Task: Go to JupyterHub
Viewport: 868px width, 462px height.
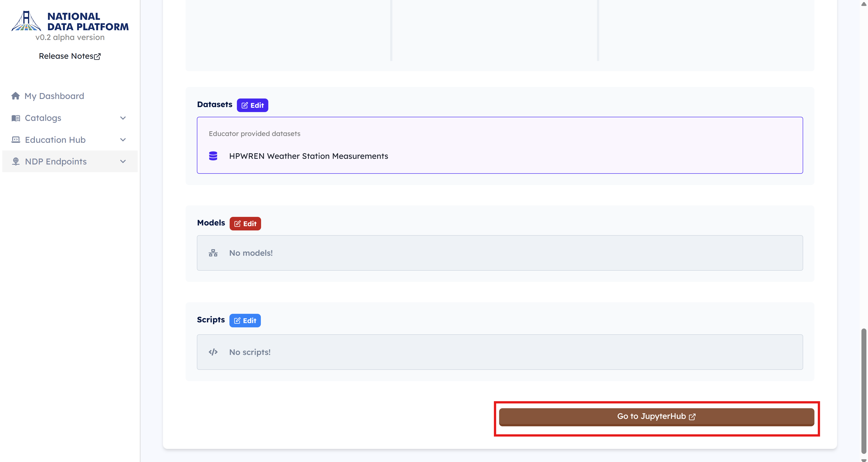Action: [656, 417]
